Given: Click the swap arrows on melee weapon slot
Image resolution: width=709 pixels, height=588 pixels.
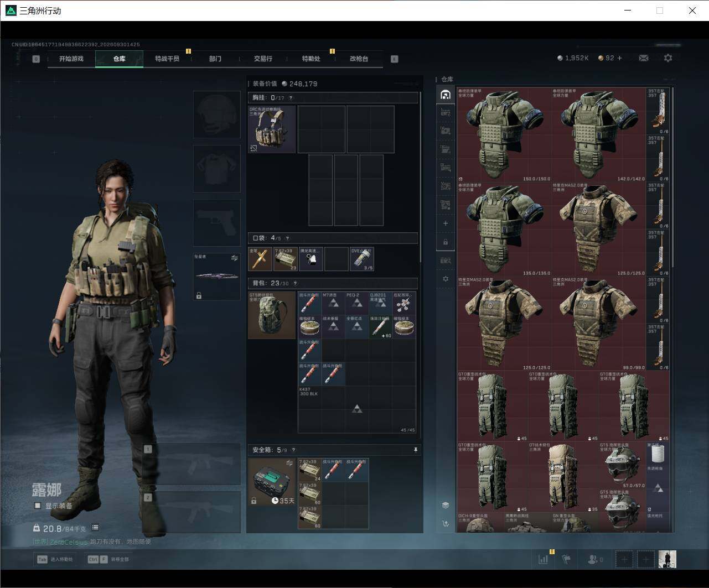Looking at the screenshot, I should pyautogui.click(x=234, y=258).
